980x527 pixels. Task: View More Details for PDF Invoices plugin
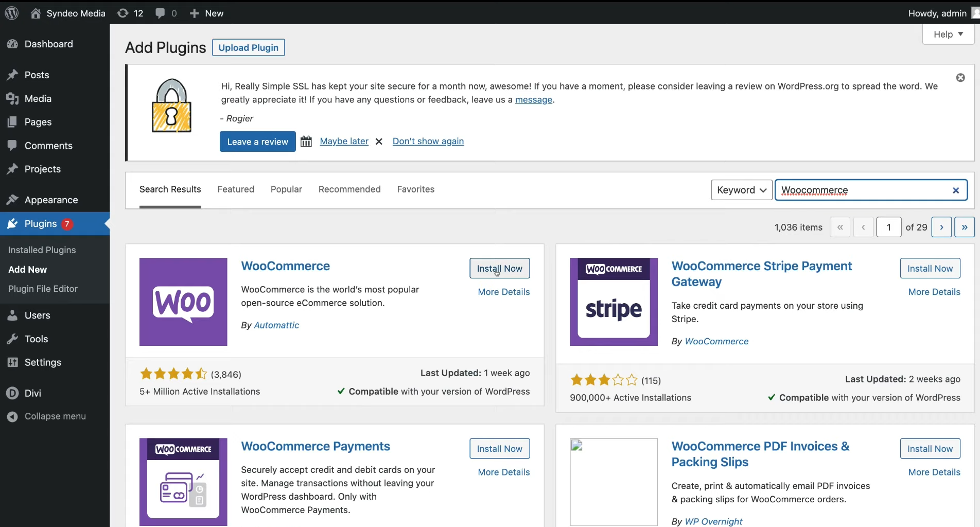pyautogui.click(x=934, y=472)
